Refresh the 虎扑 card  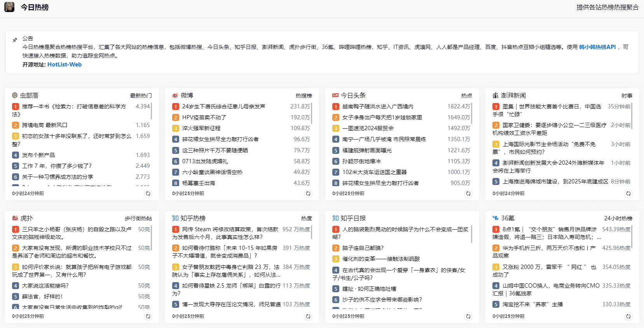point(148,316)
